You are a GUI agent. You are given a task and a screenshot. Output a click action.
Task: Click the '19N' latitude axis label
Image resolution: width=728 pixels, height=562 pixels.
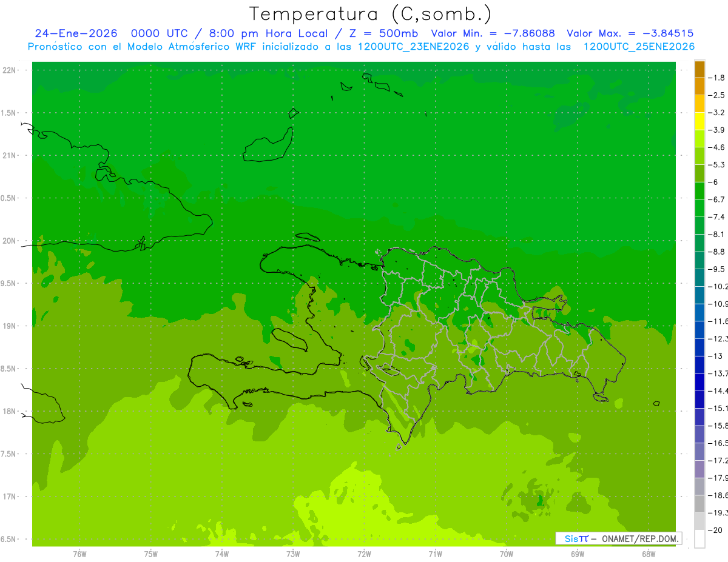pos(9,326)
